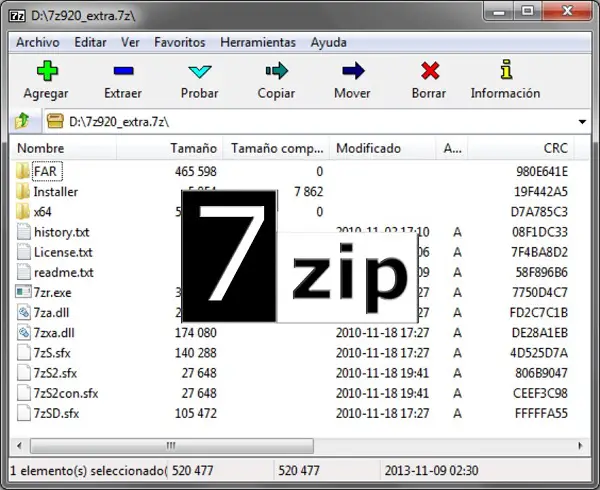
Task: Select the x64 folder icon
Action: [x=23, y=212]
